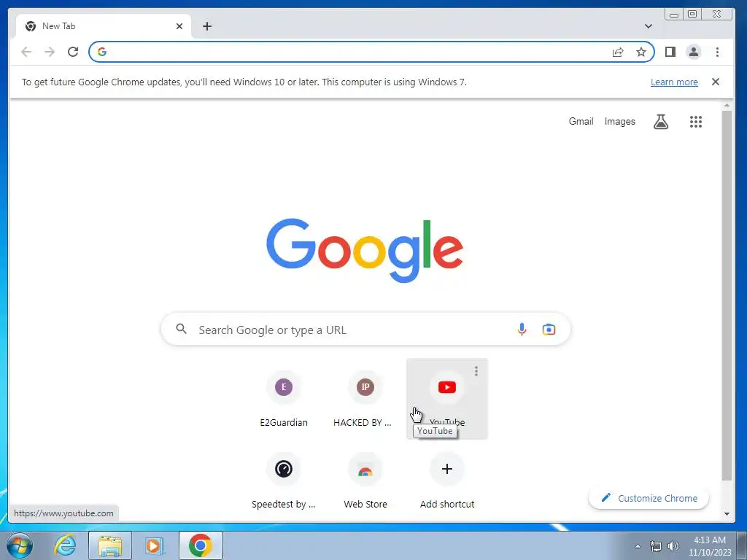This screenshot has width=747, height=560.
Task: Click the page vertical scrollbar
Action: pyautogui.click(x=727, y=295)
